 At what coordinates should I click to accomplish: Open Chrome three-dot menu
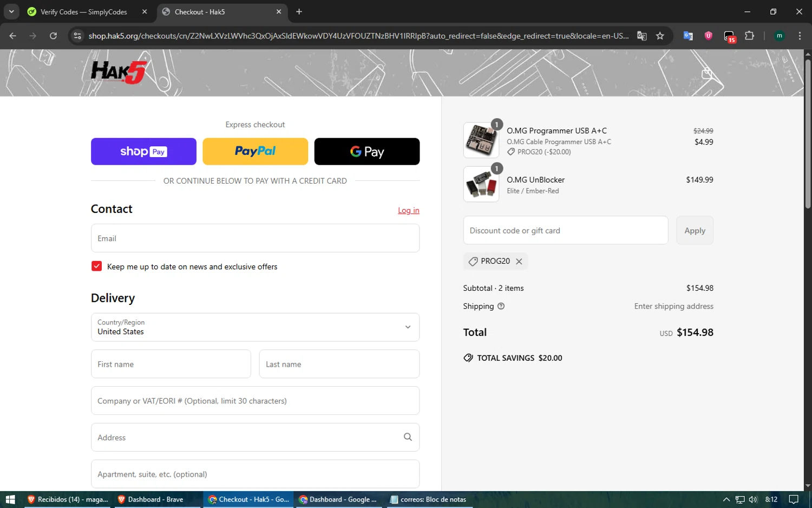(x=800, y=36)
